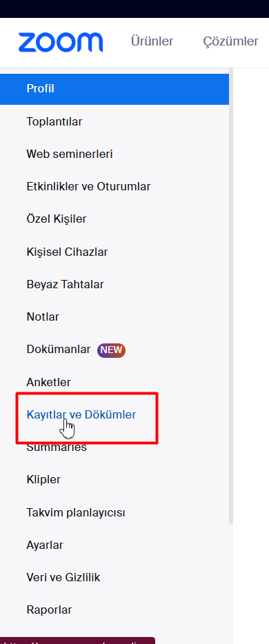Screen dimensions: 269x644
Task: Open Klipler section
Action: point(43,479)
